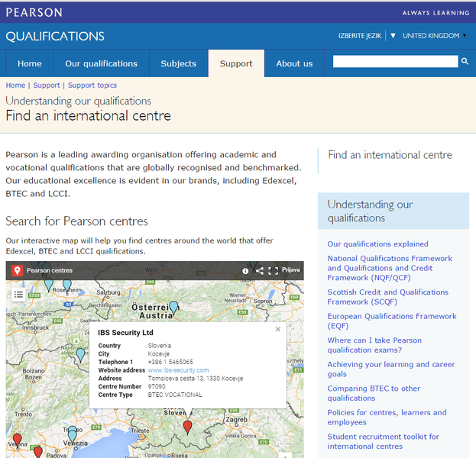Screen dimensions: 476x458
Task: Go to the Home nav tab
Action: point(30,63)
